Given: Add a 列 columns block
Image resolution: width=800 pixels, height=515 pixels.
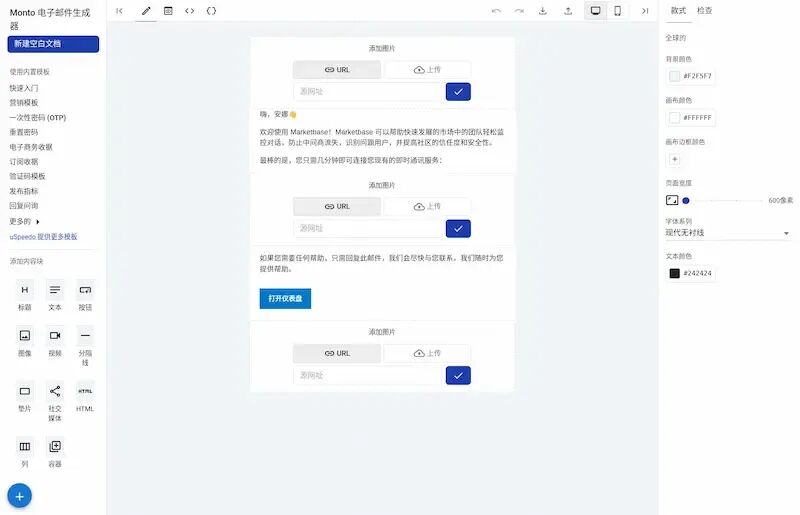Looking at the screenshot, I should [24, 453].
